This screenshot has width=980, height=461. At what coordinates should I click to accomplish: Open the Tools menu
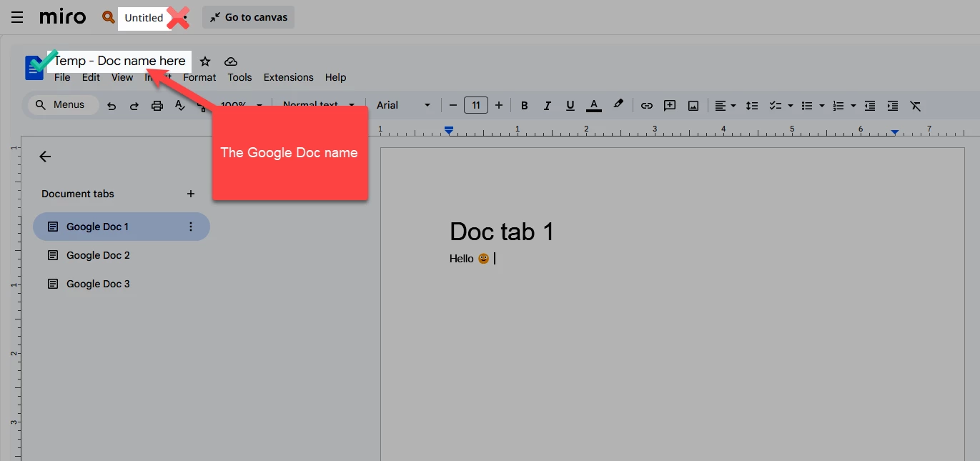(x=239, y=77)
